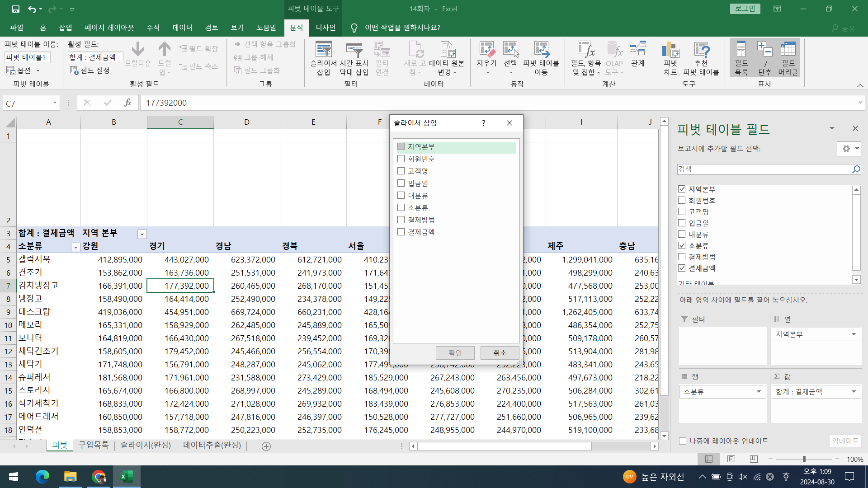The height and width of the screenshot is (488, 868).
Task: Open the 지역 본부 column filter dropdown
Action: click(x=142, y=234)
